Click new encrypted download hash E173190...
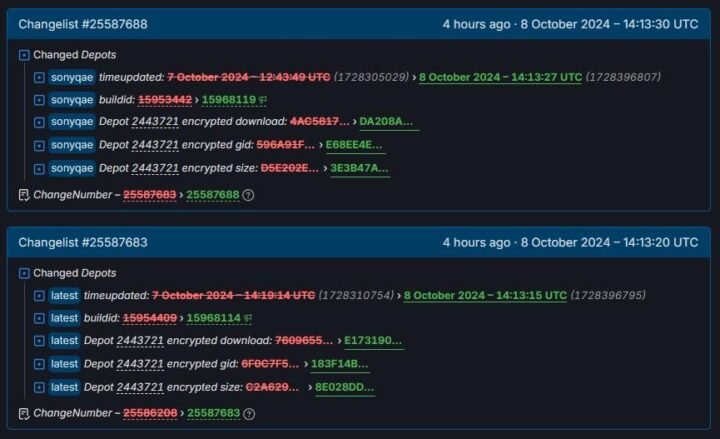The height and width of the screenshot is (439, 720). (x=373, y=341)
